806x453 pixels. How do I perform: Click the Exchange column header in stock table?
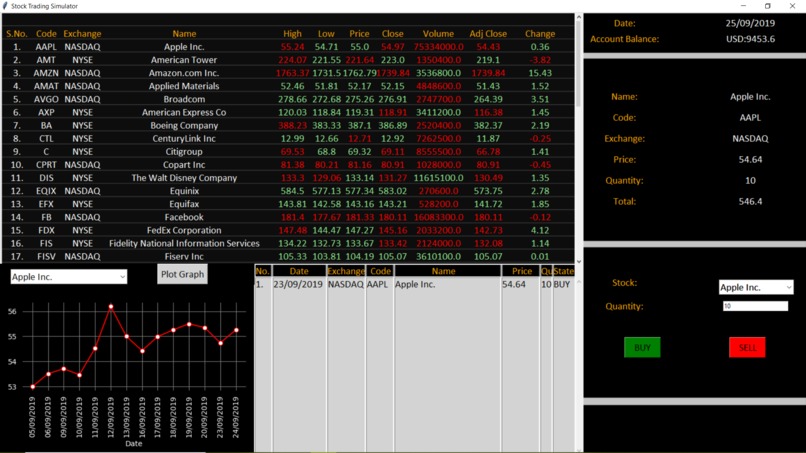point(82,34)
